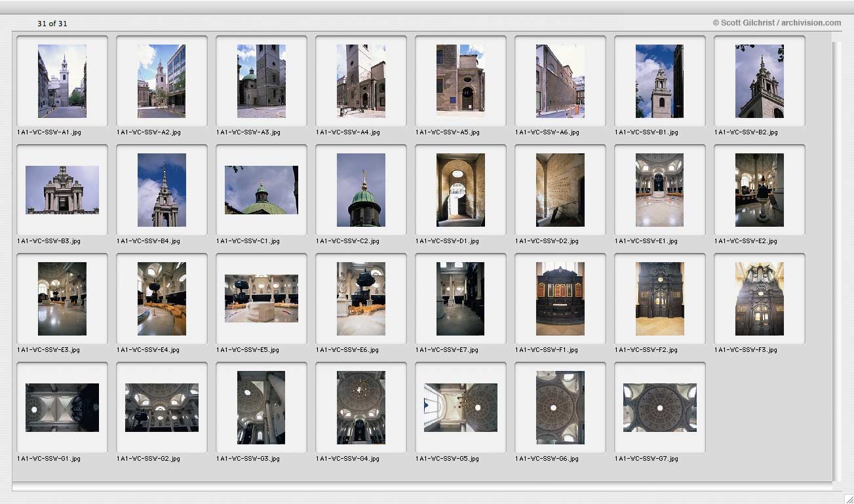Select green dome thumbnail 1A1-WC-SSW-C1.jpg
854x504 pixels.
262,190
